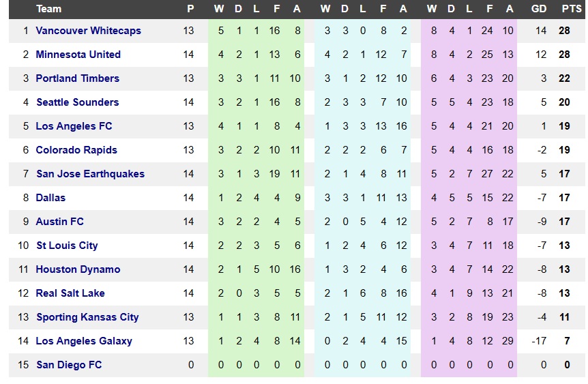Click the Colorado Rapids link

point(76,150)
